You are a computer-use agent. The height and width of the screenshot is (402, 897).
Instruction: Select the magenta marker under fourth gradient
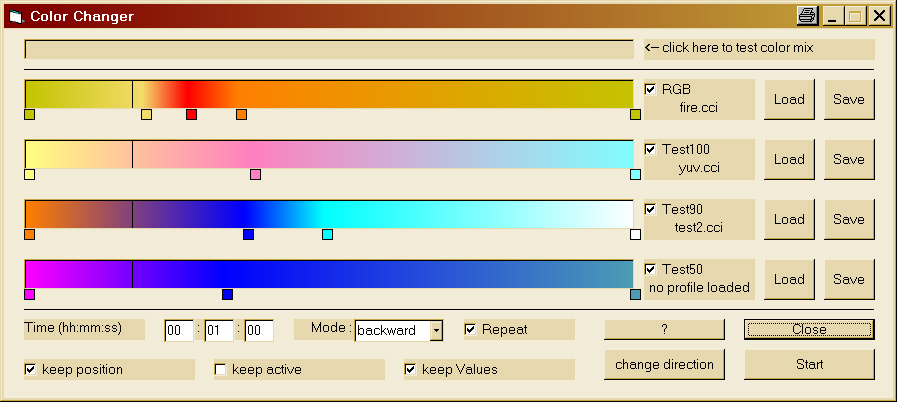(29, 295)
